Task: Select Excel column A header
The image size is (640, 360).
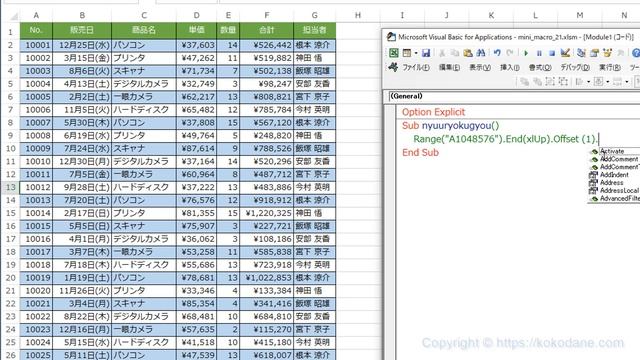Action: (36, 16)
